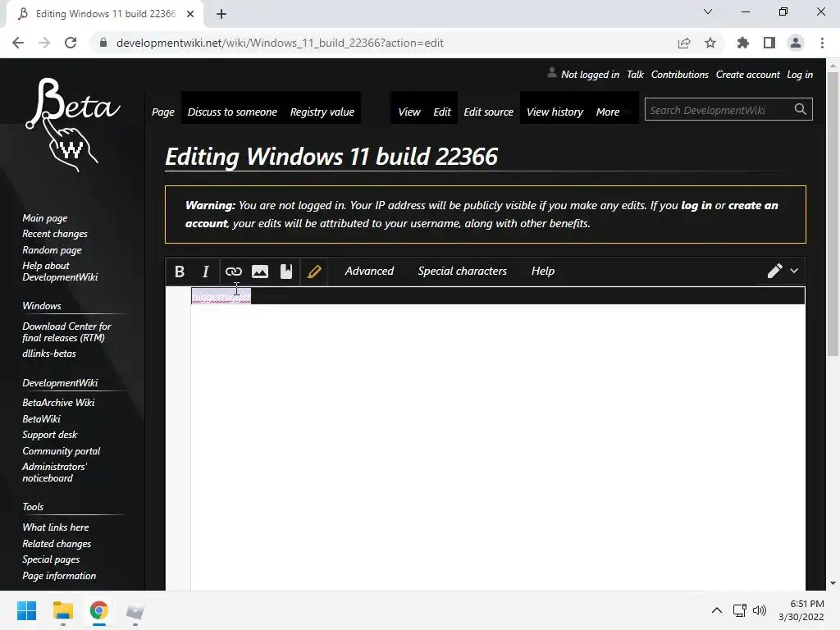Image resolution: width=840 pixels, height=630 pixels.
Task: Switch to the View tab
Action: coord(409,112)
